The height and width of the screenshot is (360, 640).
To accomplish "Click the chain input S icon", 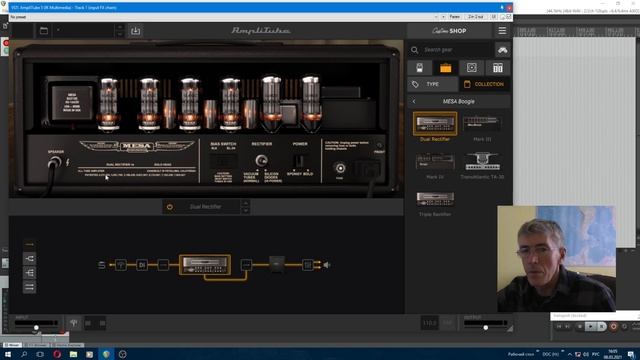I will click(x=102, y=265).
